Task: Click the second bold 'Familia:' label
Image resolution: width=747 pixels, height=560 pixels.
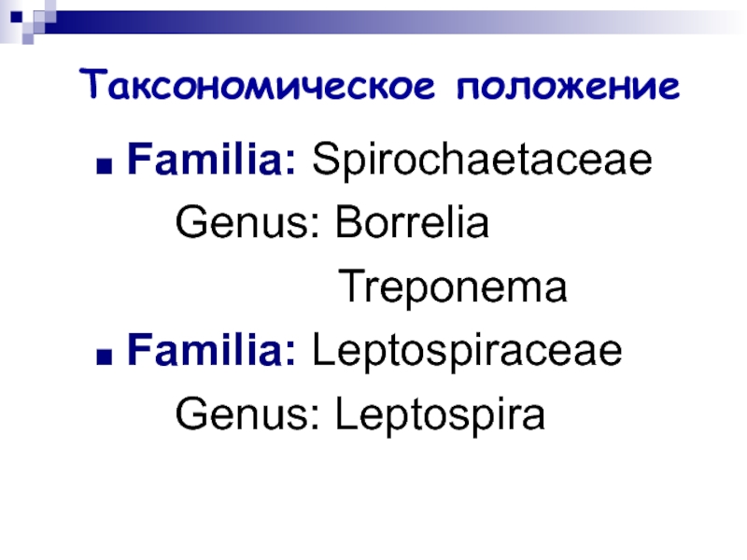Action: coord(212,349)
